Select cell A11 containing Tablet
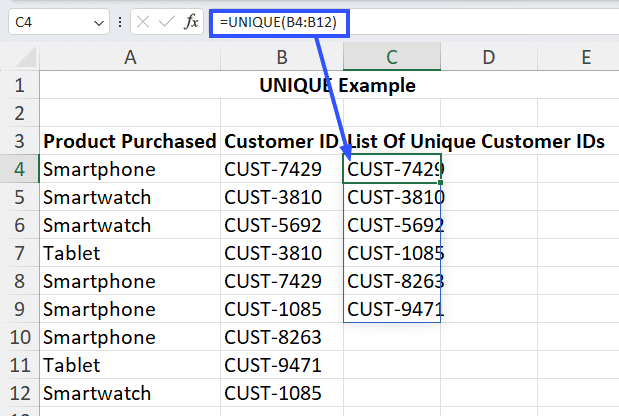This screenshot has height=416, width=619. [x=130, y=365]
